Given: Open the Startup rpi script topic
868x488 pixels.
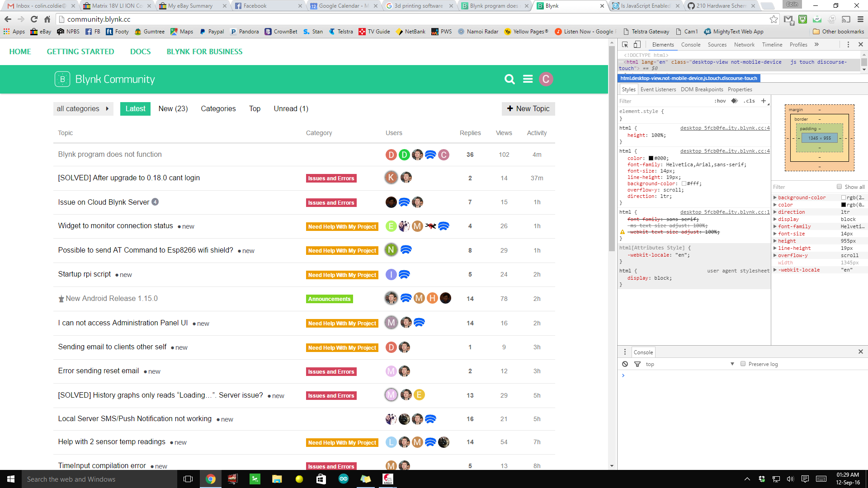Looking at the screenshot, I should pyautogui.click(x=85, y=274).
